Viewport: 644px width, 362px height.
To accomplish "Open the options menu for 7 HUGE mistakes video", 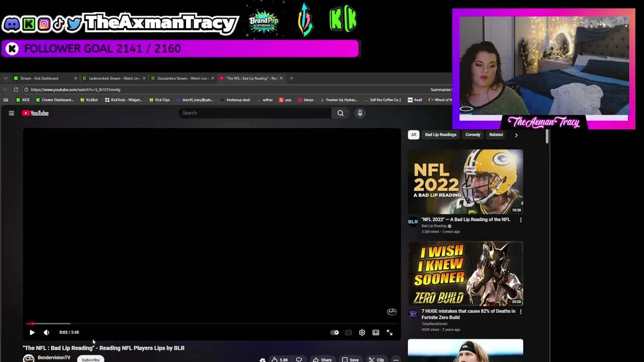I will tap(521, 311).
